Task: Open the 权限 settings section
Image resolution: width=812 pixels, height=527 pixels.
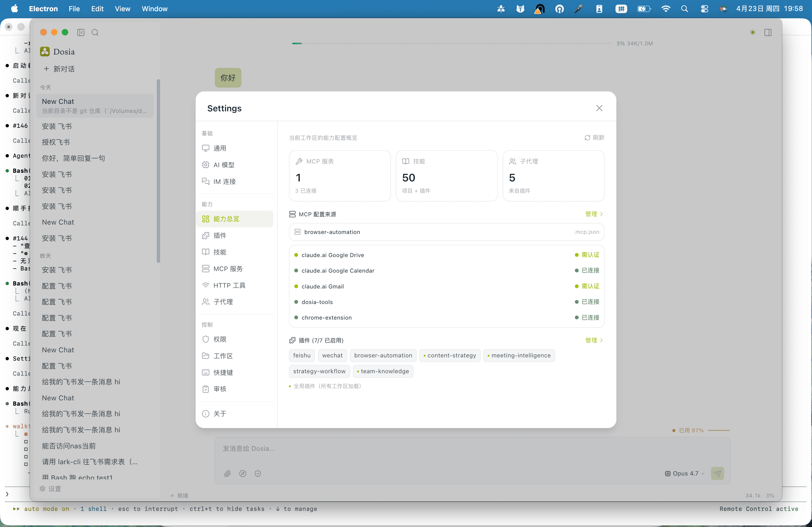Action: (x=235, y=339)
